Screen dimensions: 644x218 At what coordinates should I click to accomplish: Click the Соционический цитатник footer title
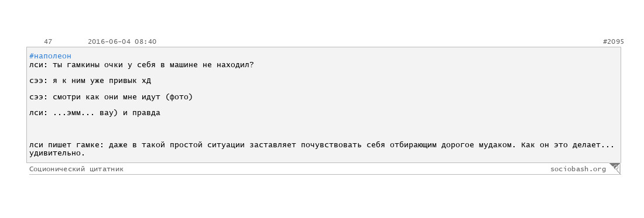pyautogui.click(x=76, y=169)
